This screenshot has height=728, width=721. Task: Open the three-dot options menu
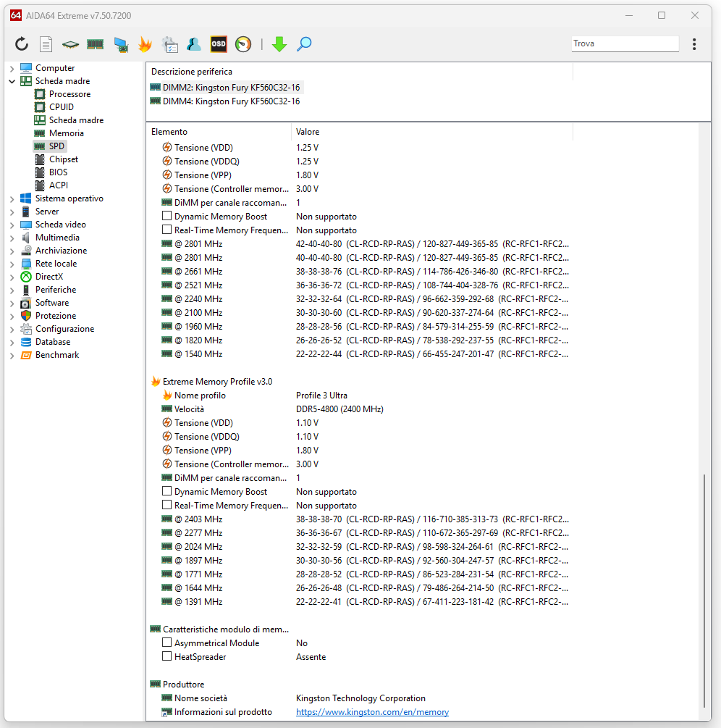tap(694, 44)
